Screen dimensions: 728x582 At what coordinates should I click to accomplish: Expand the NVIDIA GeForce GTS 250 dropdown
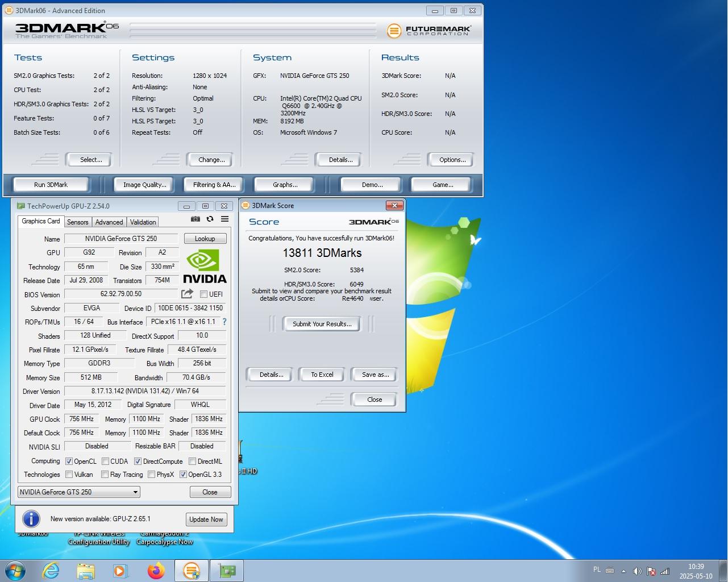point(135,492)
